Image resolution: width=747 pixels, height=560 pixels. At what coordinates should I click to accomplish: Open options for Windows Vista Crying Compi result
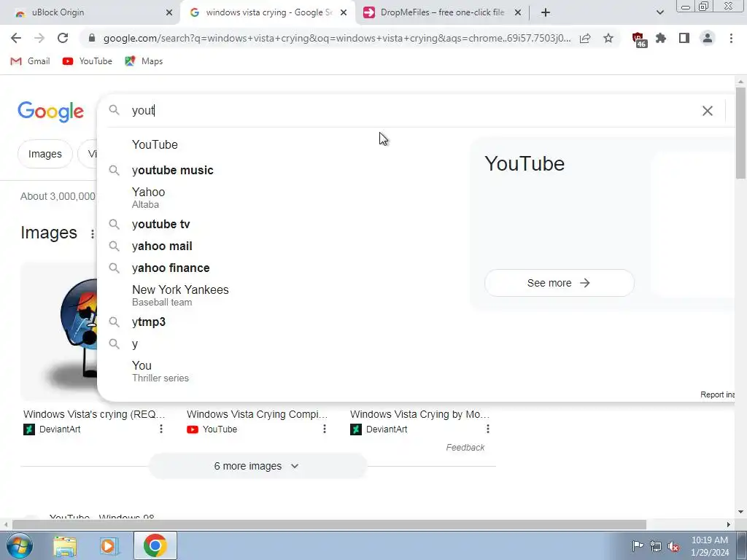point(325,429)
